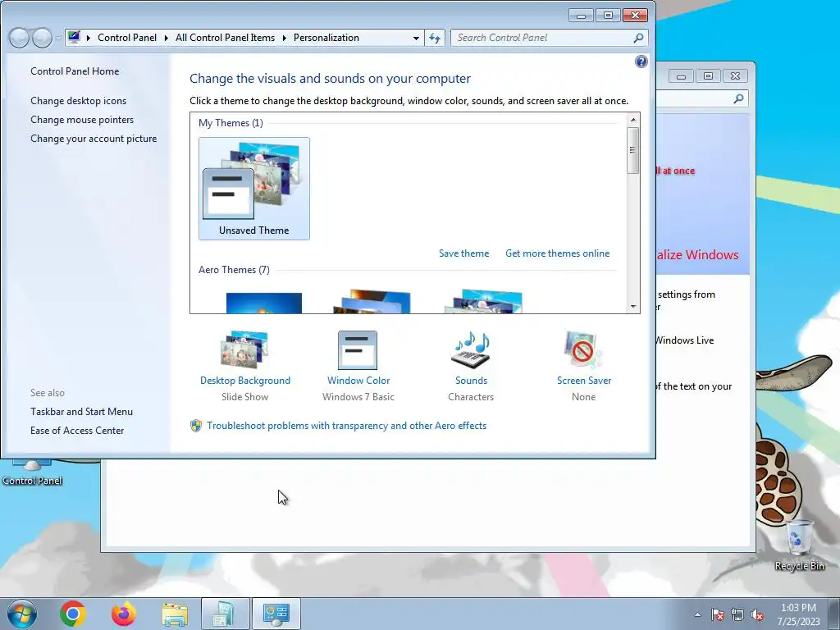Viewport: 840px width, 630px height.
Task: Expand arrow after All Control Panel Items
Action: point(284,38)
